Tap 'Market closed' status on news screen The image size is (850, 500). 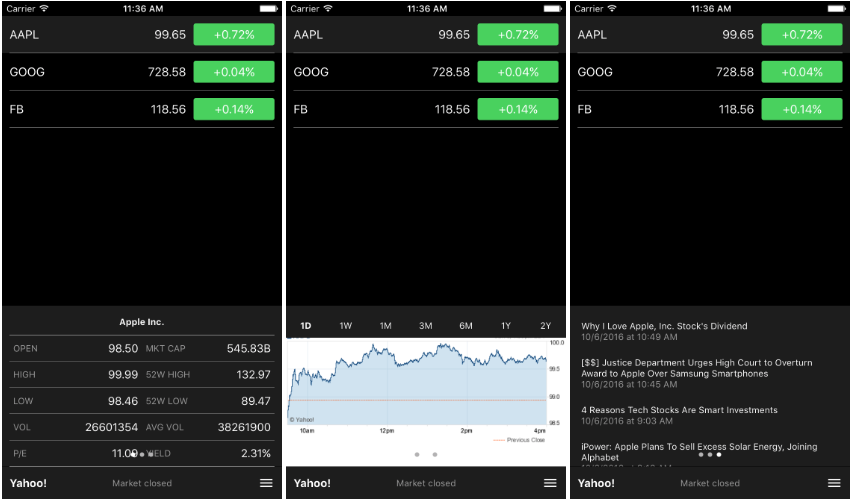[x=710, y=483]
